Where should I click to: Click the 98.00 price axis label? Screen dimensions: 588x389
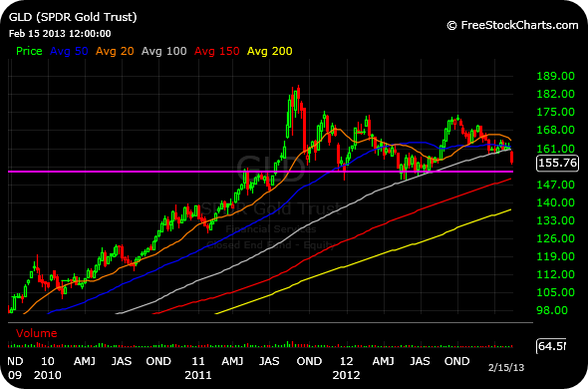[552, 310]
